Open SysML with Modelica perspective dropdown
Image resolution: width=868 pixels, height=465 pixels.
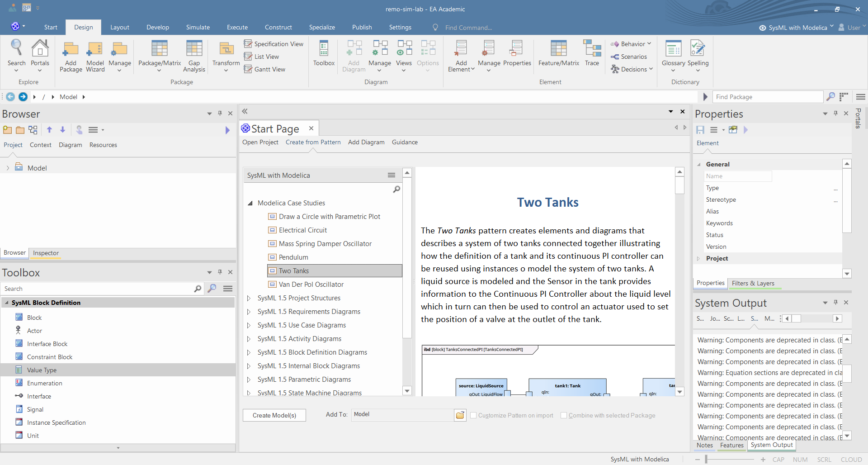click(797, 28)
